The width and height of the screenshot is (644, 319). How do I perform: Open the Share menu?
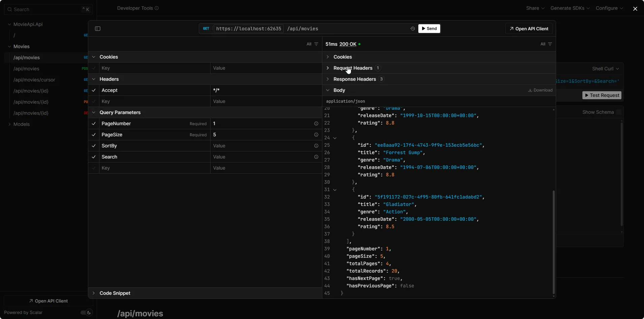point(535,8)
